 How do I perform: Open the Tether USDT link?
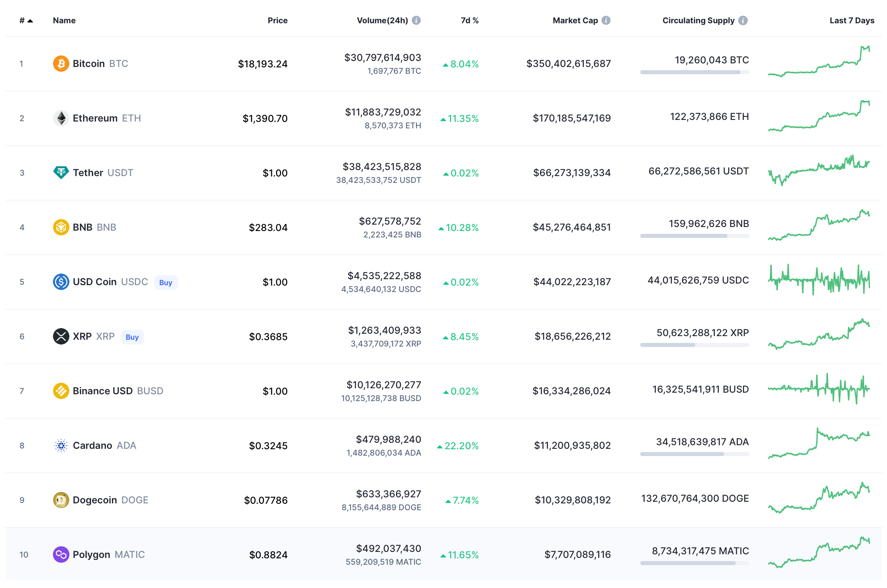[103, 172]
